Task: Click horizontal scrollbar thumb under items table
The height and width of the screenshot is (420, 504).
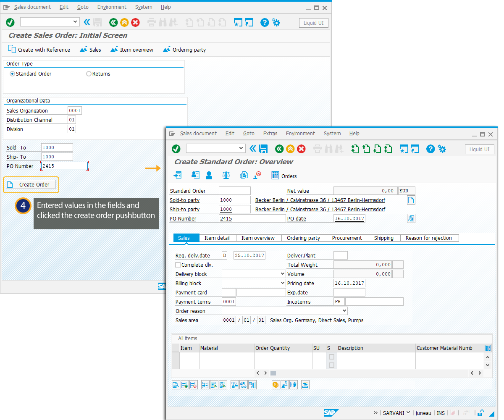Action: [x=273, y=373]
